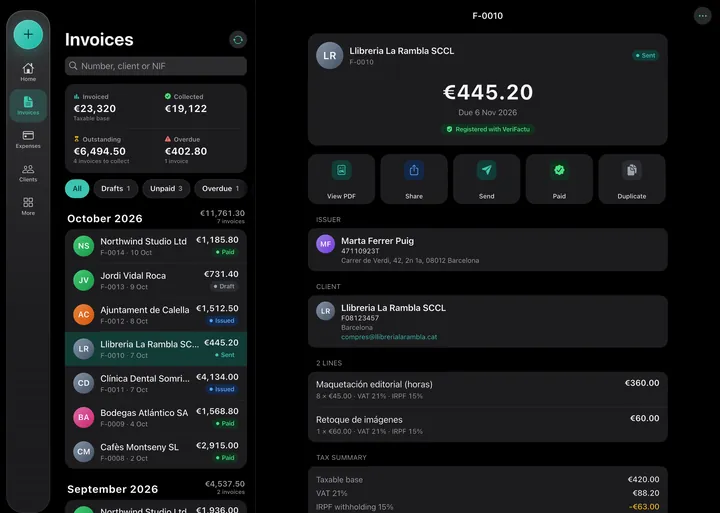Viewport: 720px width, 513px height.
Task: Click the View PDF action
Action: pos(341,179)
